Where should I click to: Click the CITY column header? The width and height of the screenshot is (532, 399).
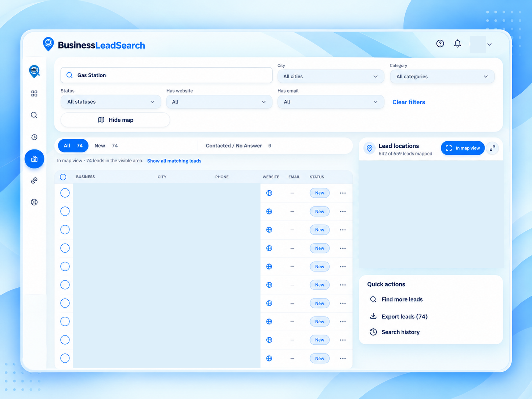point(162,177)
